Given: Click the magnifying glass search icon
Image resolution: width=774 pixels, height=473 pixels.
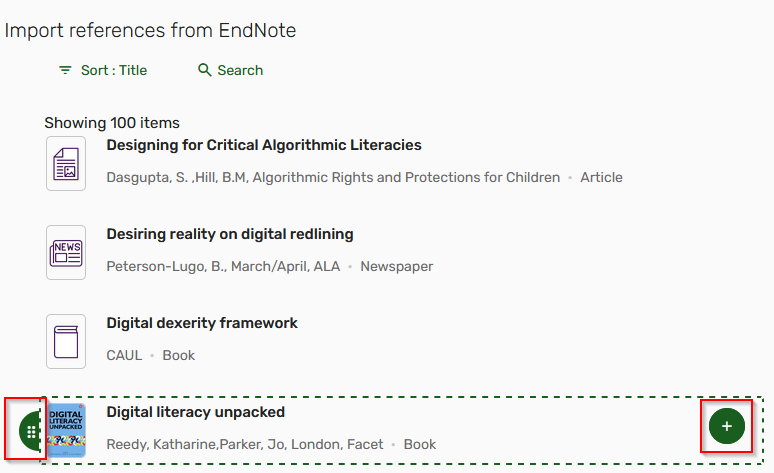Looking at the screenshot, I should [x=204, y=70].
